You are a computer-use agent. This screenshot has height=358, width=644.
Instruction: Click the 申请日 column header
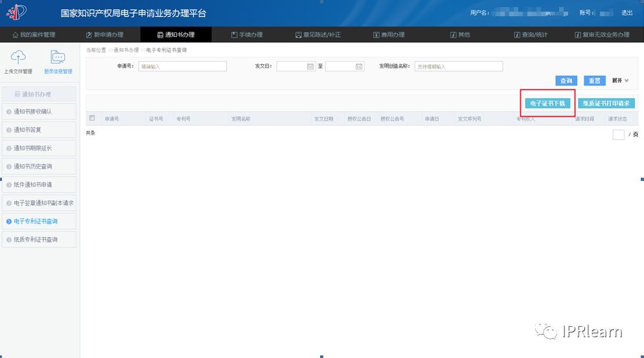click(x=432, y=119)
